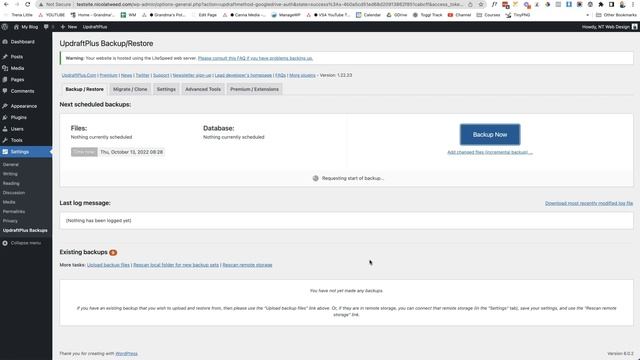Open Reading settings submenu

click(x=11, y=184)
